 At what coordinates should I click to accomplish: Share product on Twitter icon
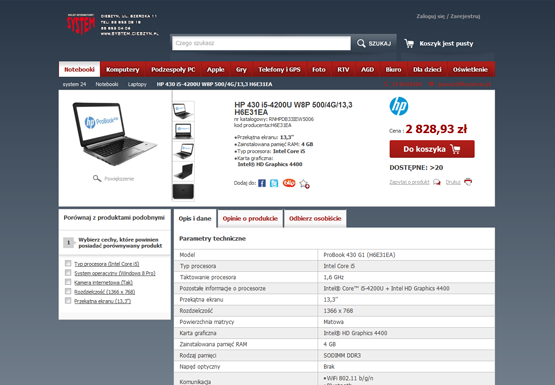[x=274, y=183]
